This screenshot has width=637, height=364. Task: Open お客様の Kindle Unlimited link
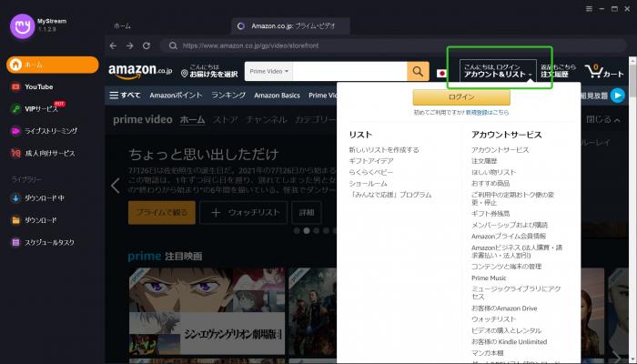(509, 342)
